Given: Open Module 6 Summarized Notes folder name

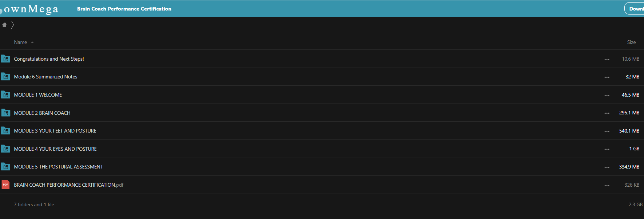Looking at the screenshot, I should 45,77.
